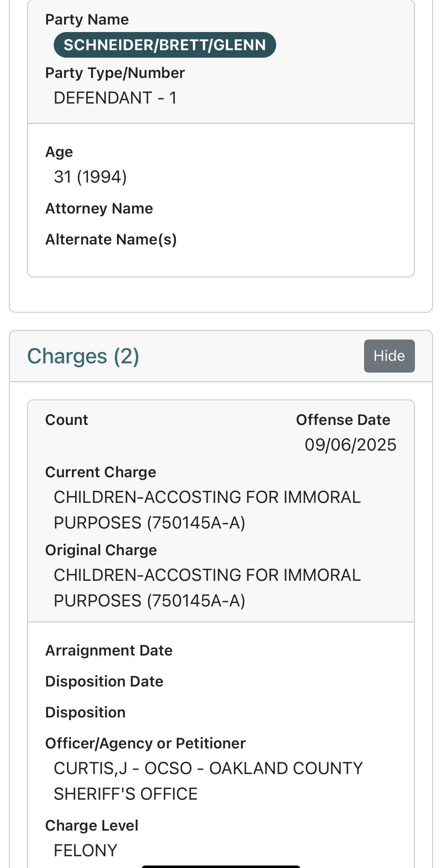The image size is (442, 868).
Task: Select the Oakland County Sheriff's Office officer entry
Action: coord(208,781)
